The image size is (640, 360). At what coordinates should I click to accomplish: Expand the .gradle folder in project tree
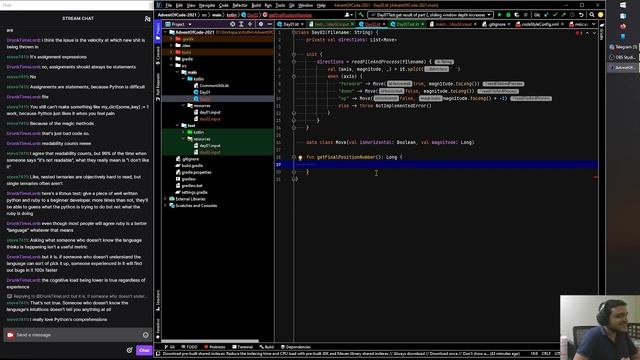click(x=171, y=39)
